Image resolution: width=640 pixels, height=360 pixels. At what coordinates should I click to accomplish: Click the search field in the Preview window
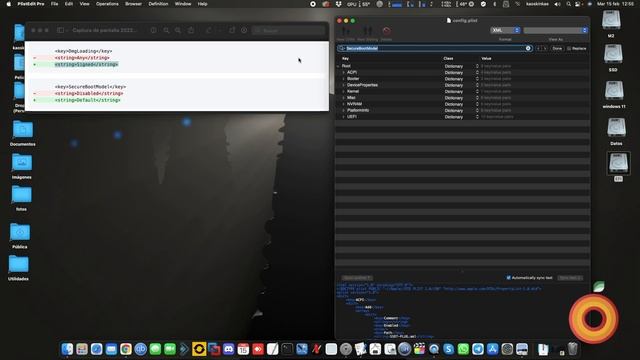tap(289, 30)
